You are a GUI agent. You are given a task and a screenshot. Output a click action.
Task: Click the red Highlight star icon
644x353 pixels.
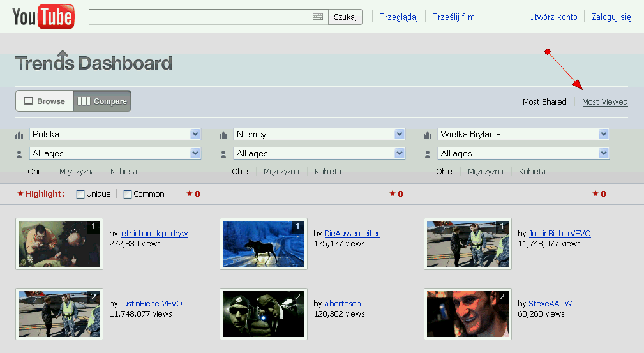point(20,193)
